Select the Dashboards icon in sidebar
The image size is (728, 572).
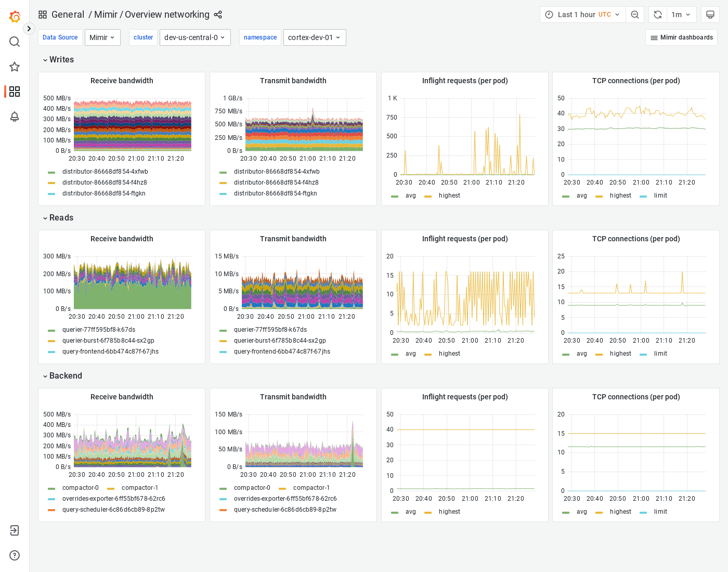[15, 92]
